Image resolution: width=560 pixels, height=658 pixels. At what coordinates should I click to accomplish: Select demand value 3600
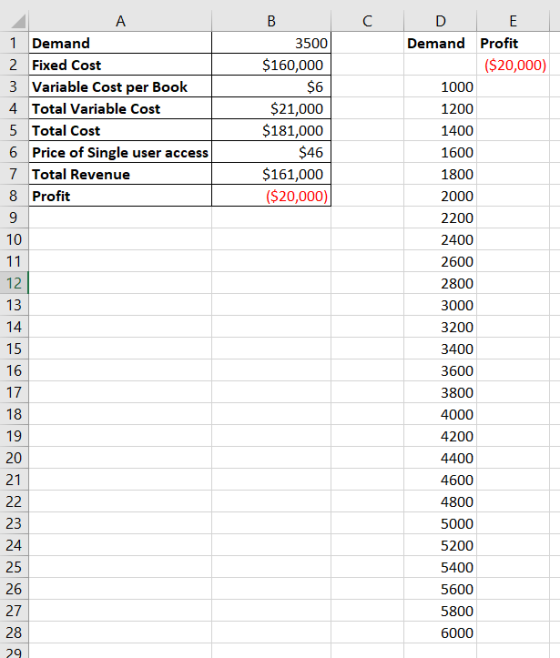[440, 370]
